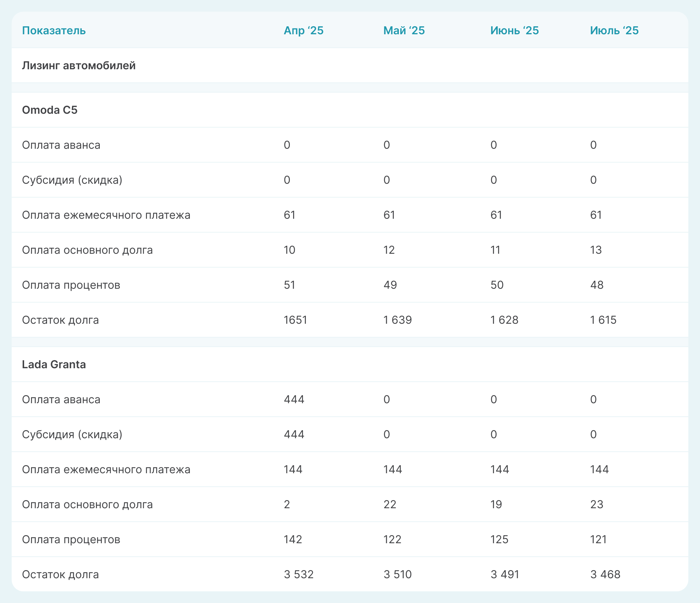Viewport: 700px width, 603px height.
Task: Select the Июль '25 column header
Action: tap(614, 31)
